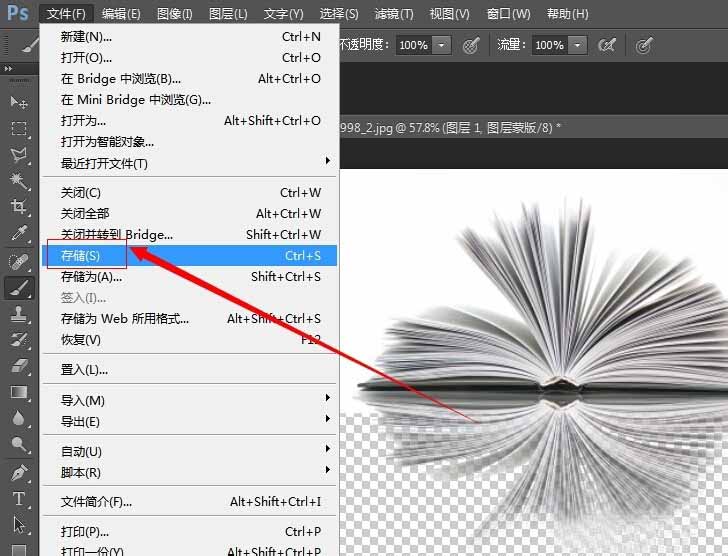
Task: Select the Eraser tool
Action: tap(19, 366)
